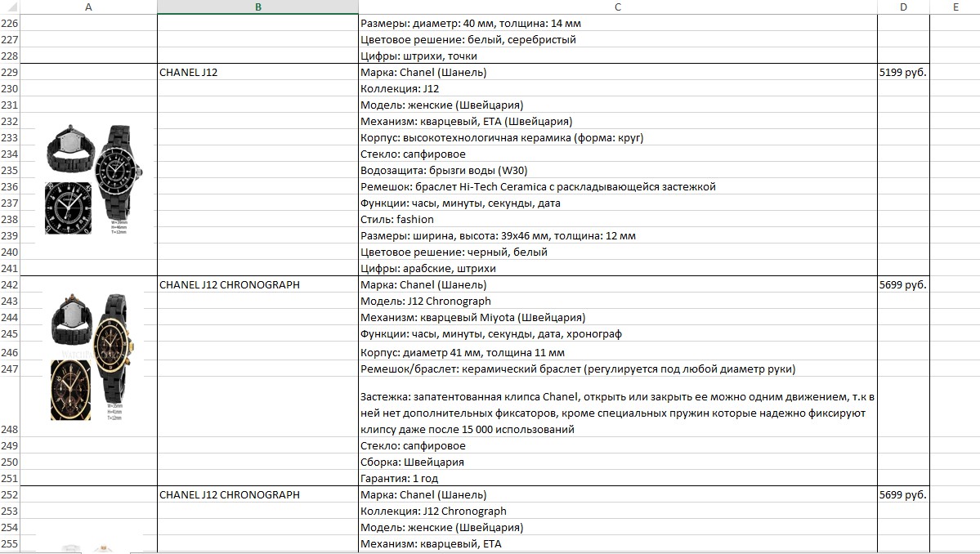Select cell 'Механизм: кварцевый Miyota (Швейцария)'
This screenshot has height=554, width=980.
pos(617,317)
